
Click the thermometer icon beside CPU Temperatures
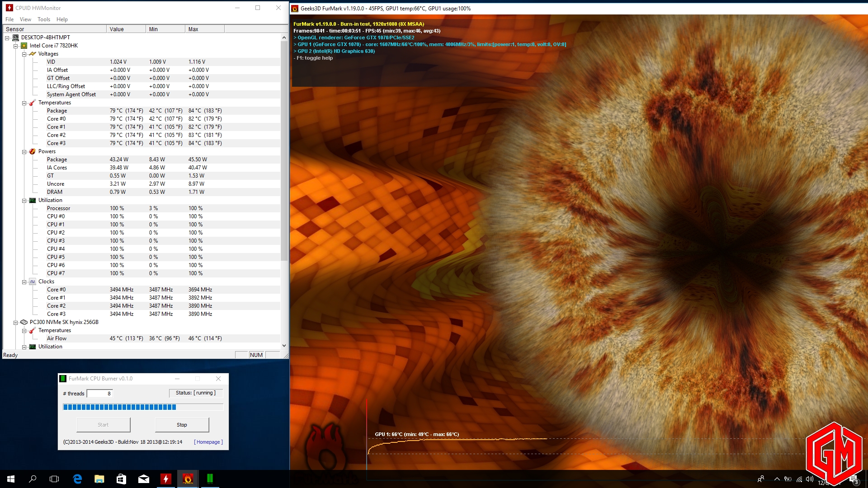pyautogui.click(x=33, y=103)
